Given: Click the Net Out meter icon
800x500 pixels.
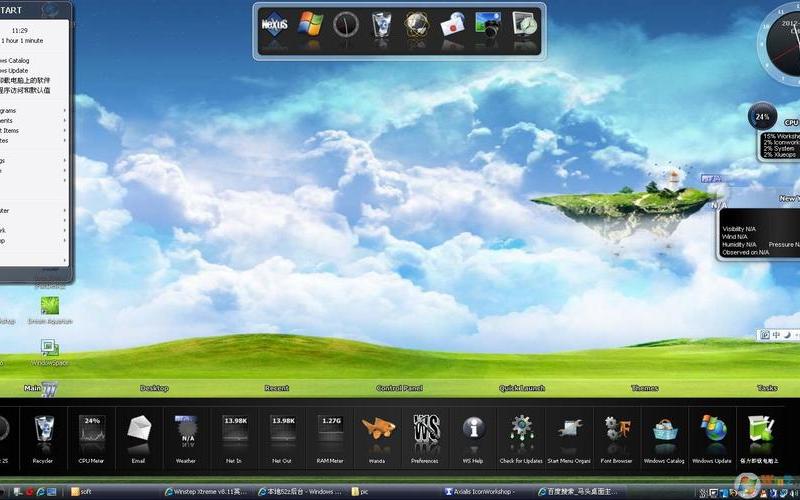Looking at the screenshot, I should coord(283,428).
